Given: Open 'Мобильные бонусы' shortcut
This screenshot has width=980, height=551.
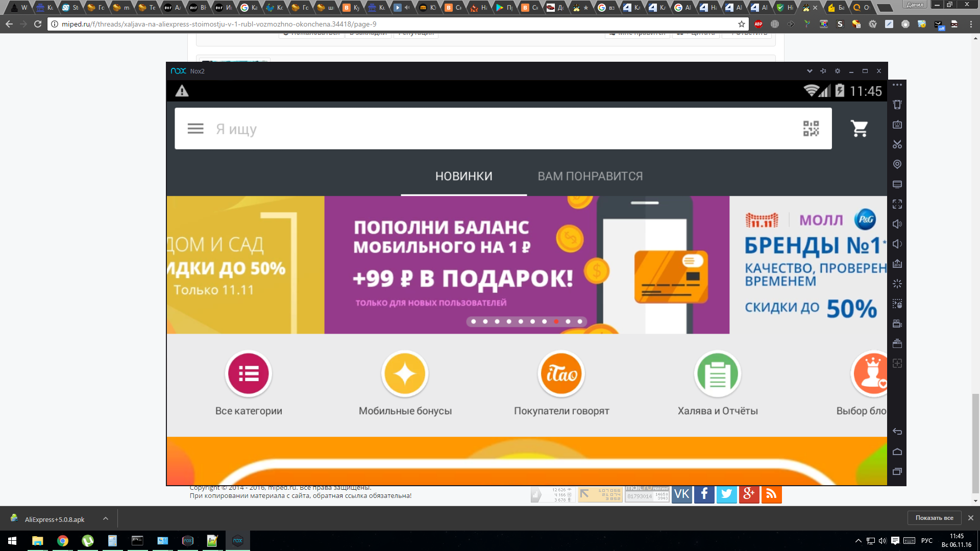Looking at the screenshot, I should (x=405, y=373).
